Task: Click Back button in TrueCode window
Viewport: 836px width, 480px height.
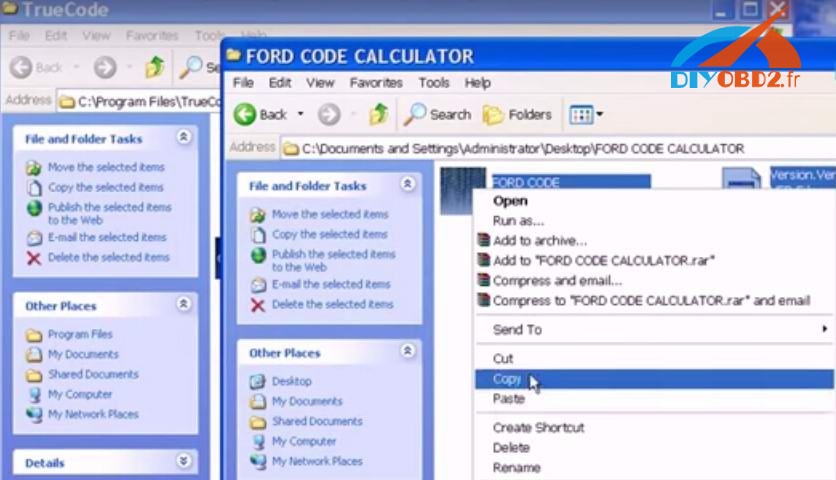Action: 36,67
